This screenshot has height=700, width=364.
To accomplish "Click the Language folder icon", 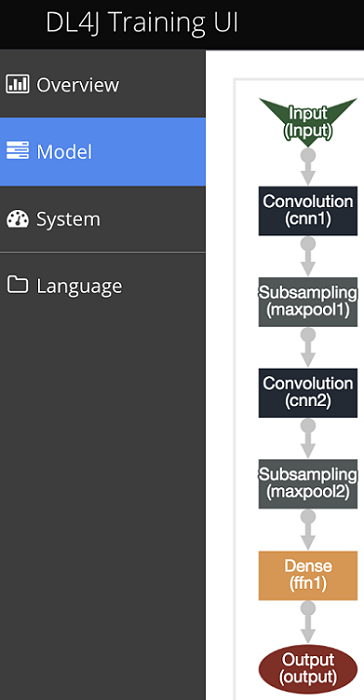I will pyautogui.click(x=17, y=285).
